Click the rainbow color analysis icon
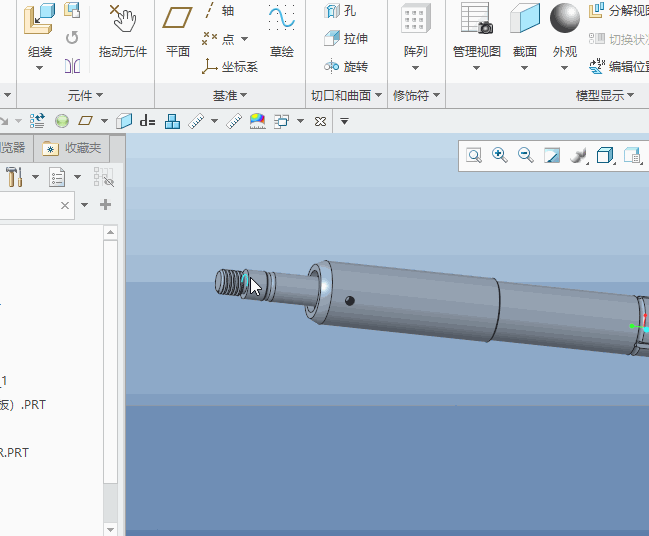This screenshot has width=649, height=536. pyautogui.click(x=257, y=121)
